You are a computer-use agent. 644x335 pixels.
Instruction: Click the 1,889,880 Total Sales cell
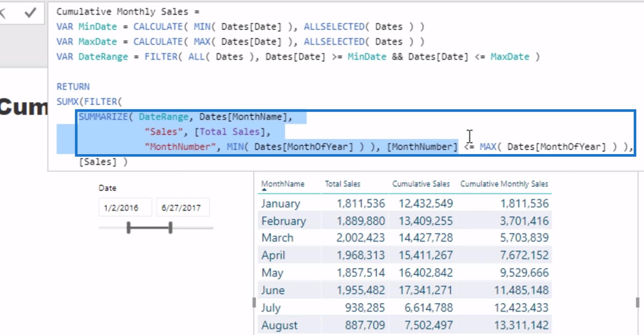(x=361, y=221)
